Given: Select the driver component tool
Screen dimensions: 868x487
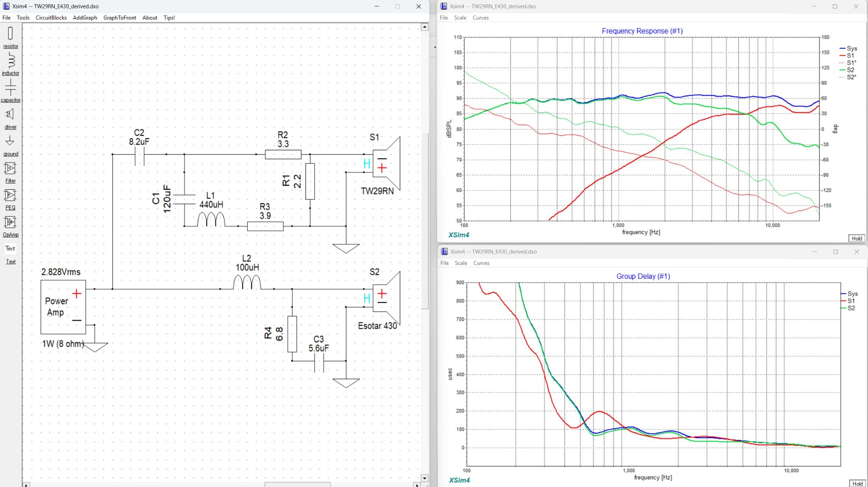Looking at the screenshot, I should pyautogui.click(x=11, y=118).
